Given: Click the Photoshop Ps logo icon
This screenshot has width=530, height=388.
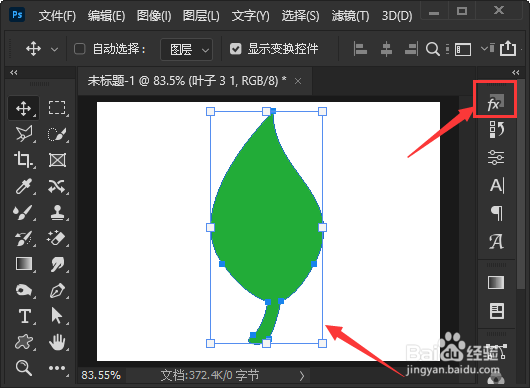Looking at the screenshot, I should pyautogui.click(x=17, y=15).
